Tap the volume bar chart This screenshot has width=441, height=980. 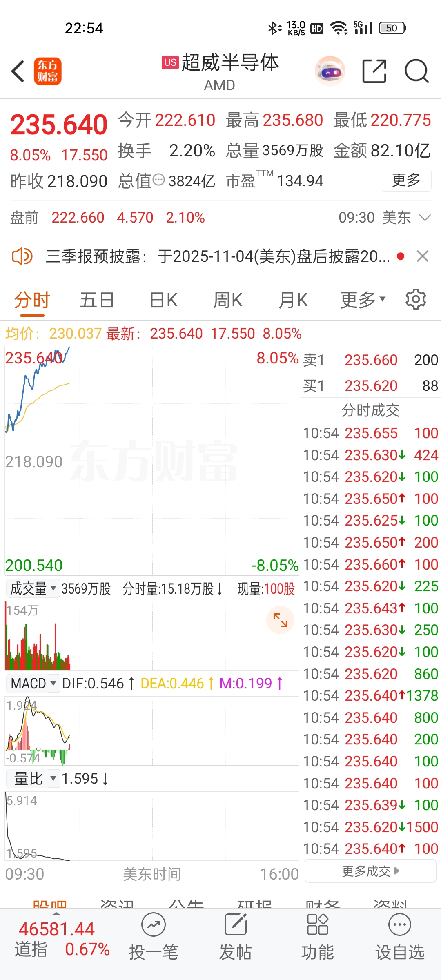click(x=152, y=636)
